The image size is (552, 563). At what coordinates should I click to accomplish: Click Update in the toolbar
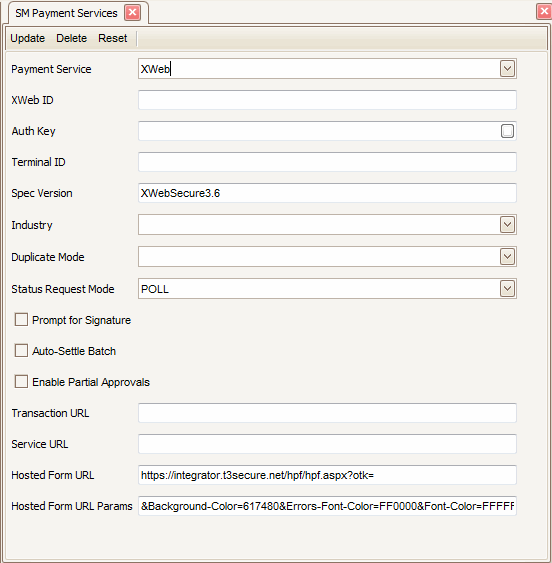pyautogui.click(x=28, y=38)
